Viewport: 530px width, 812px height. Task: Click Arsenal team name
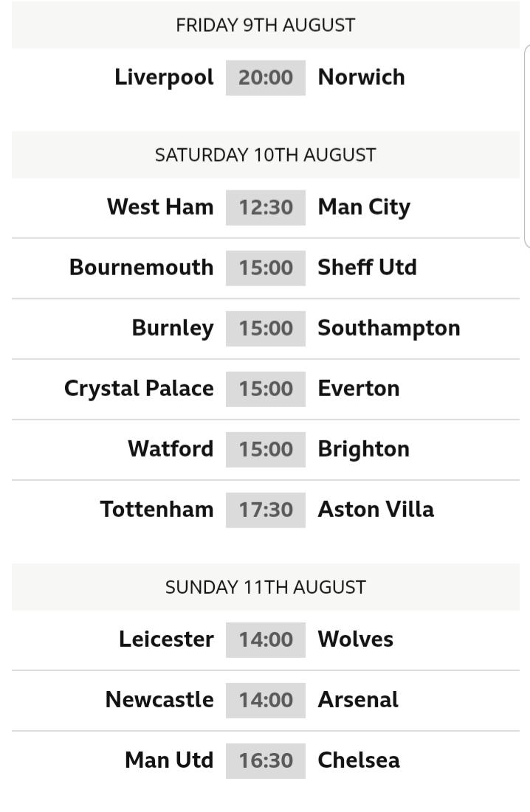point(358,700)
